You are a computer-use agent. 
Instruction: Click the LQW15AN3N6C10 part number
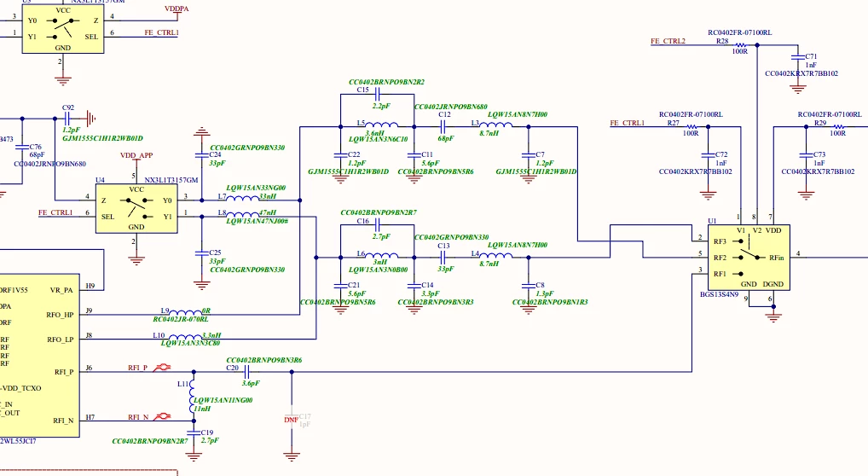click(378, 139)
